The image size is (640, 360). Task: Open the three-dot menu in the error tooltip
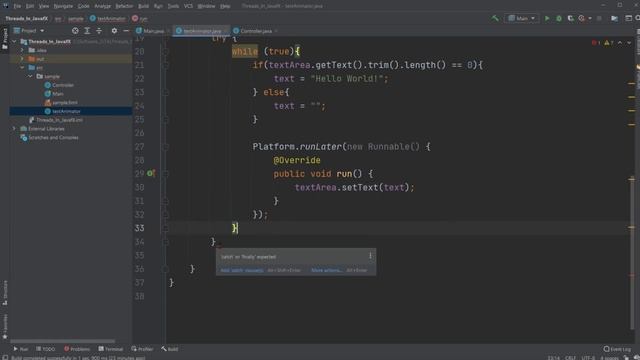[x=370, y=256]
